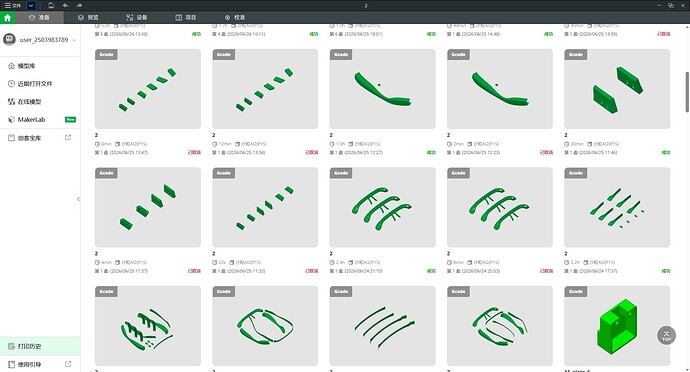Click printer icon on the 13:34 card

(x=237, y=144)
